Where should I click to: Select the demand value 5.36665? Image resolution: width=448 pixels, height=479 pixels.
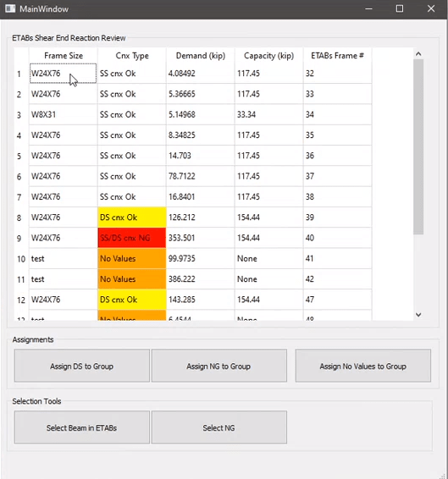pyautogui.click(x=201, y=94)
